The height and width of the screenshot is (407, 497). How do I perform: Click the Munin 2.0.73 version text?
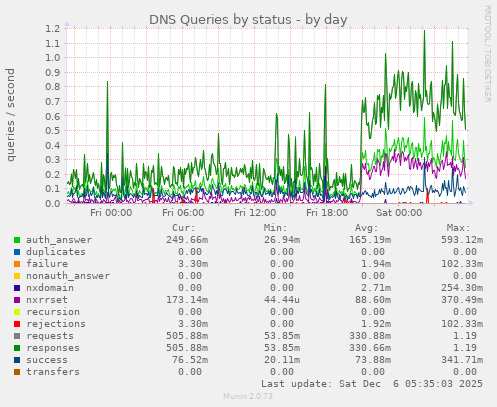click(x=248, y=396)
